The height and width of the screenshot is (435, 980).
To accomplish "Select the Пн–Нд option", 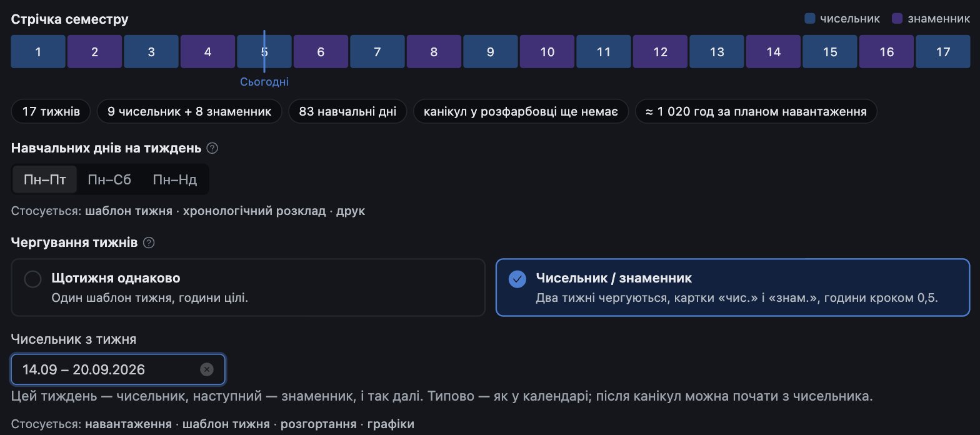I will (x=175, y=180).
